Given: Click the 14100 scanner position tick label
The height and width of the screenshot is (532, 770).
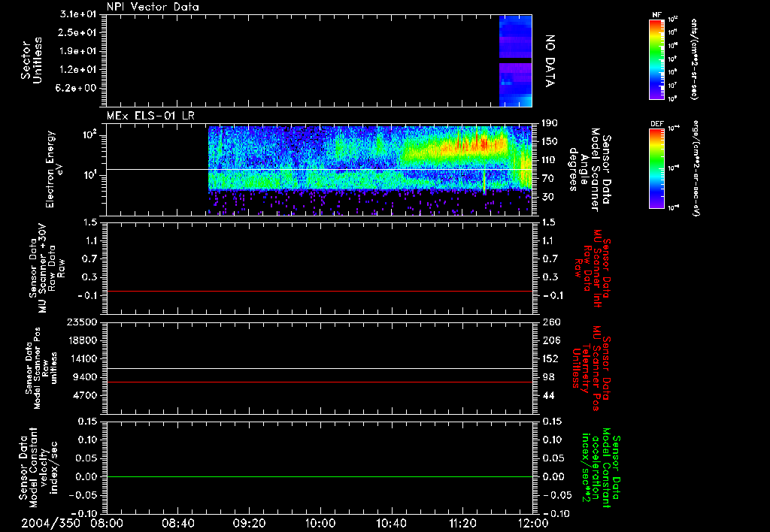Looking at the screenshot, I should point(82,358).
